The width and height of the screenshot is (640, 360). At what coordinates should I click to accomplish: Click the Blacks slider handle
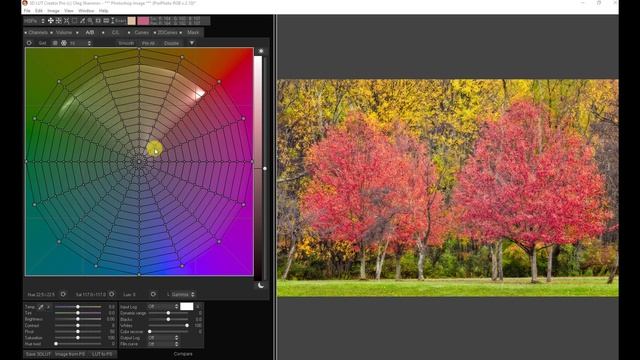click(168, 319)
